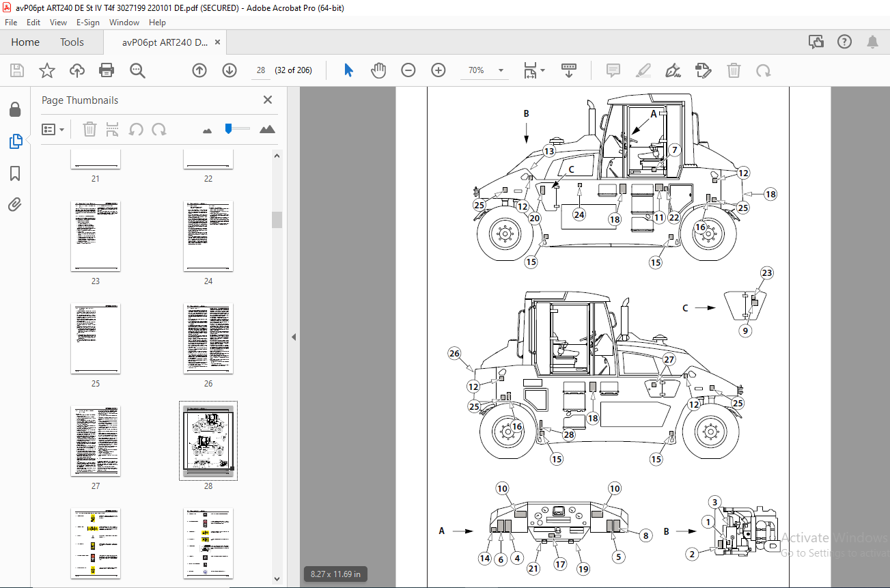Viewport: 890px width, 588px height.
Task: Open the Window menu
Action: click(124, 23)
